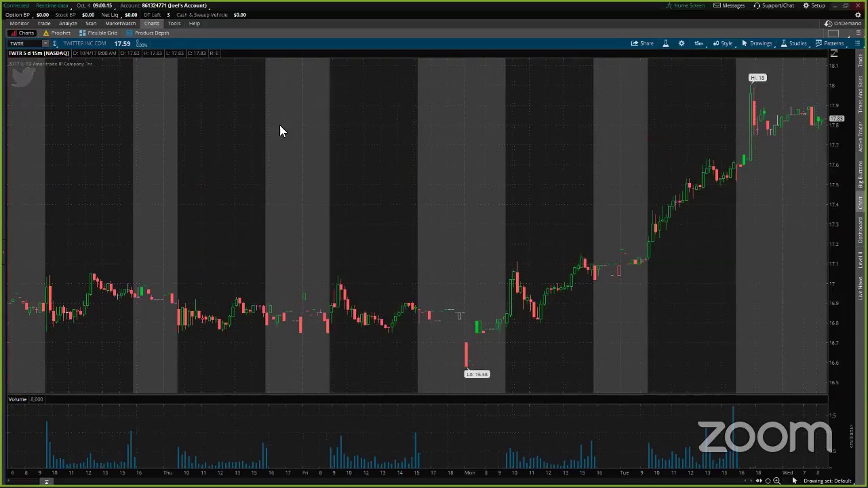868x488 pixels.
Task: Switch to the Analyze tab
Action: click(68, 23)
